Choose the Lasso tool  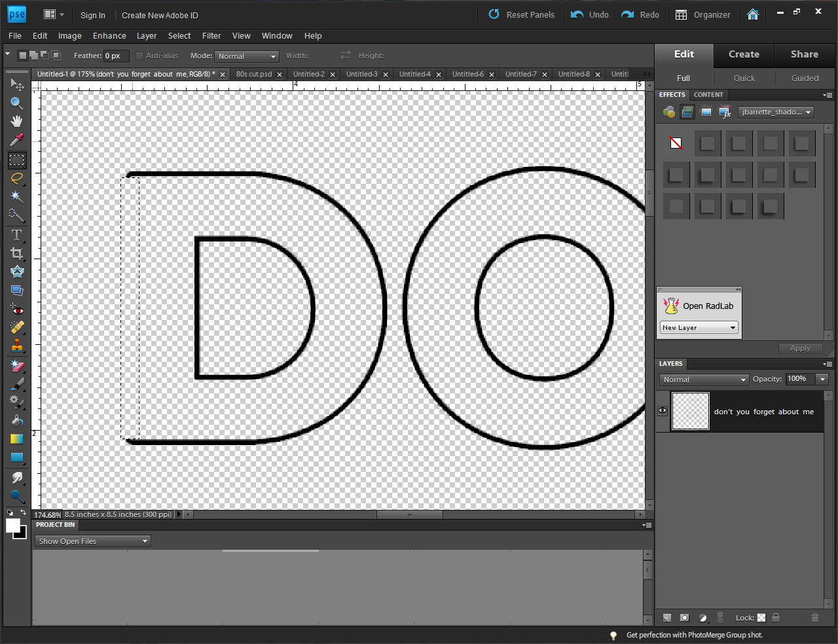click(17, 179)
